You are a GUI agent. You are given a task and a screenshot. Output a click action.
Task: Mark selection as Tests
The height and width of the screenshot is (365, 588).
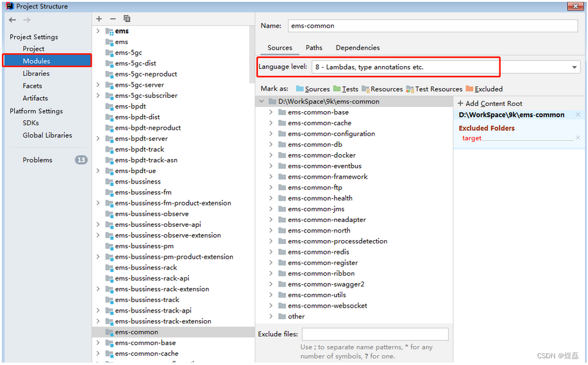(x=350, y=89)
